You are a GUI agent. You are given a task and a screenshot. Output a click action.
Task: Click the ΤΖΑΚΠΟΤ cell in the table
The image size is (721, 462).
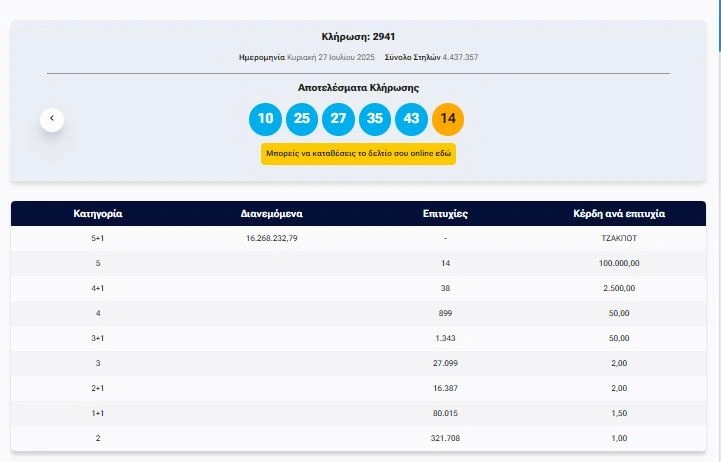pos(619,239)
